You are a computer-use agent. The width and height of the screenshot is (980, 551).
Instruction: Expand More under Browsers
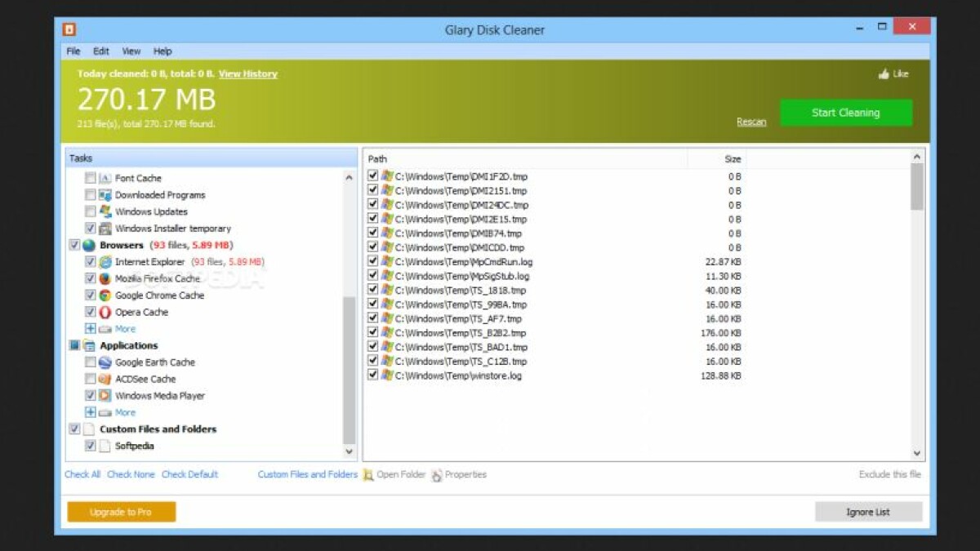(91, 329)
